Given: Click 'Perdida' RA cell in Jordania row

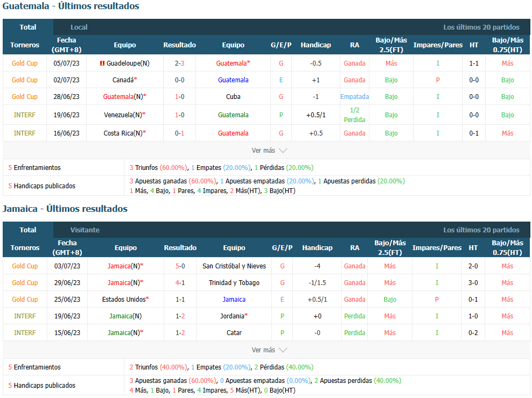Looking at the screenshot, I should 354,316.
